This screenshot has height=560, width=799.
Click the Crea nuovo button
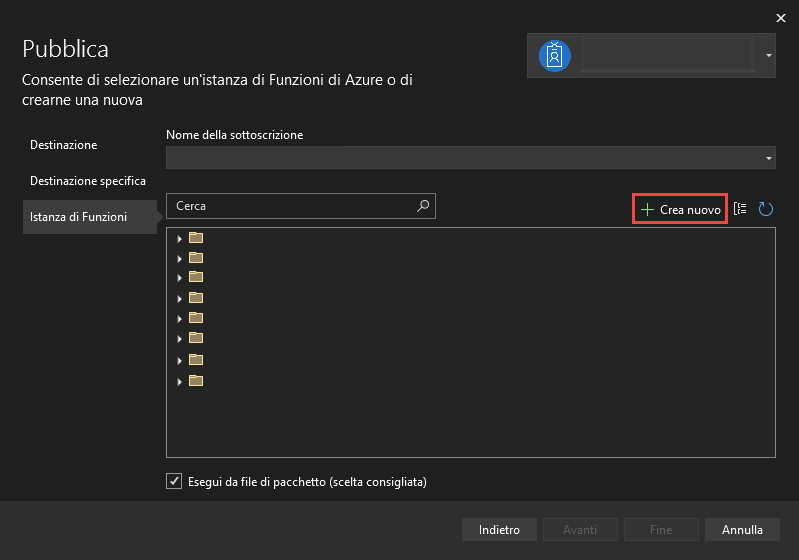(x=680, y=209)
